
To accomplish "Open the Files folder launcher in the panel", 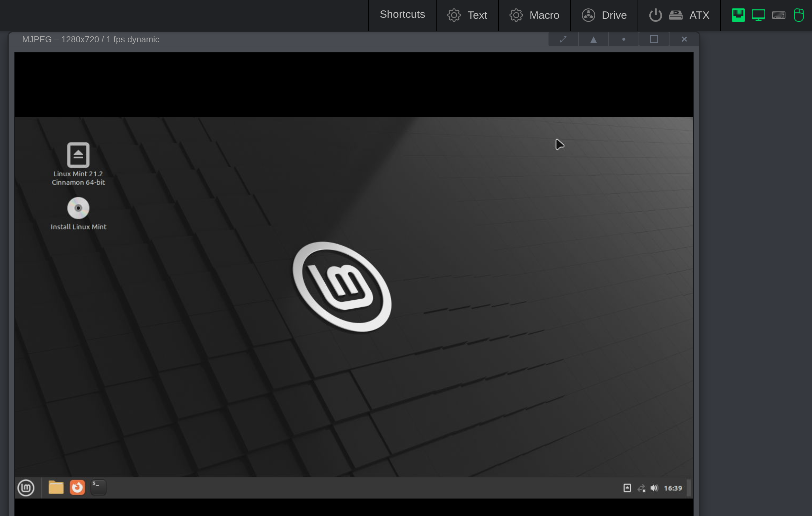I will pyautogui.click(x=56, y=487).
